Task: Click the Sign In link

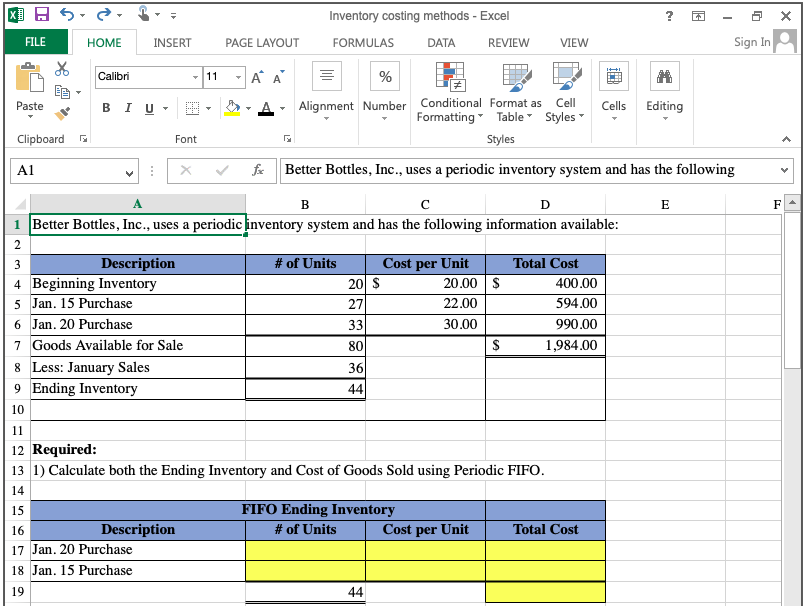Action: click(751, 43)
